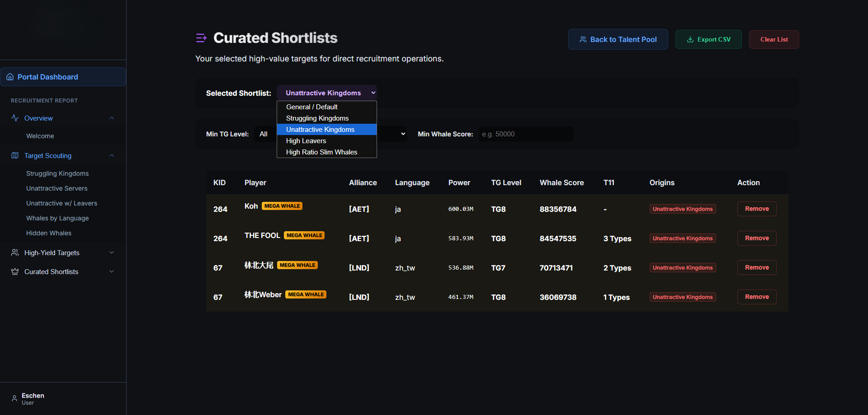Image resolution: width=868 pixels, height=415 pixels.
Task: Click the Curated Shortlists crown icon
Action: [15, 271]
